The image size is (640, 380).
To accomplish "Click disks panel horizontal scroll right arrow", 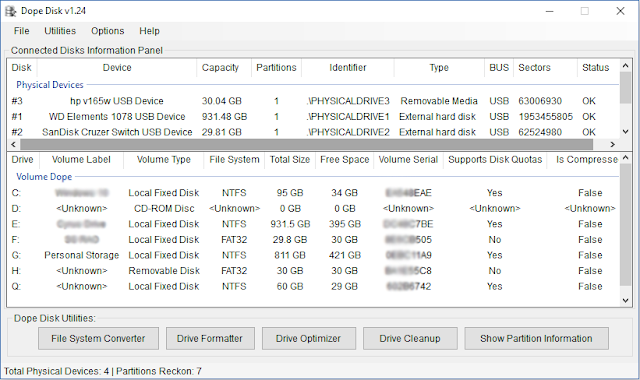I will (x=612, y=144).
